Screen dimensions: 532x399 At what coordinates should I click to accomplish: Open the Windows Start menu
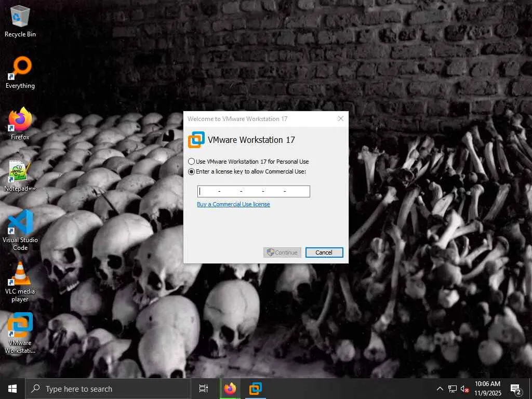(x=12, y=389)
